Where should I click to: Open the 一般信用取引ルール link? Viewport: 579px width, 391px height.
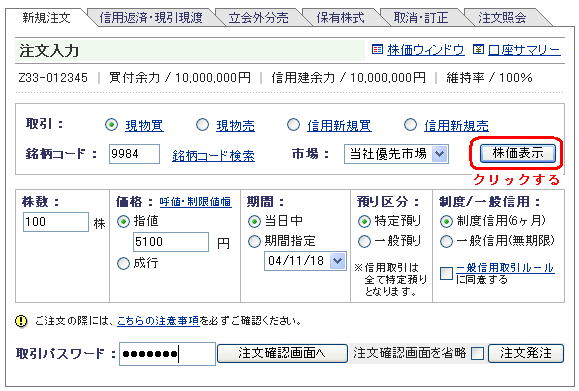point(505,268)
